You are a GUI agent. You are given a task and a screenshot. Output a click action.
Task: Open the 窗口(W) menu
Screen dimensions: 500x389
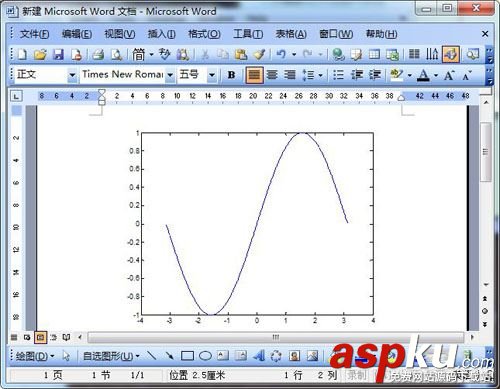(x=336, y=34)
